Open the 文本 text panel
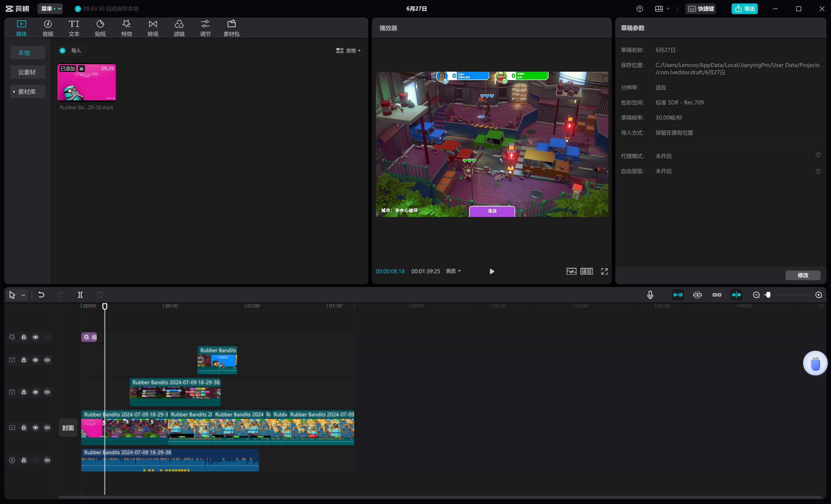 click(x=74, y=28)
